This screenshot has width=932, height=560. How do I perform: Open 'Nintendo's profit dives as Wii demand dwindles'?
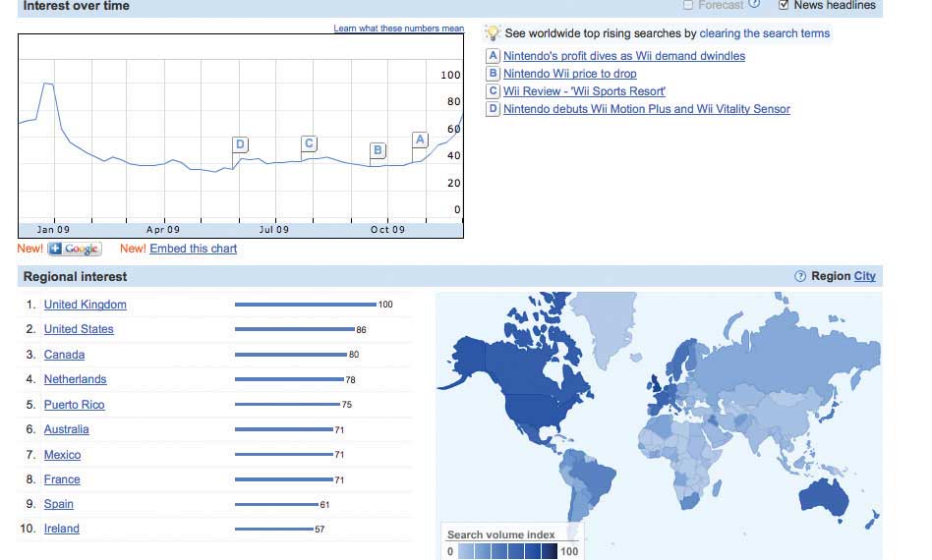pos(624,56)
